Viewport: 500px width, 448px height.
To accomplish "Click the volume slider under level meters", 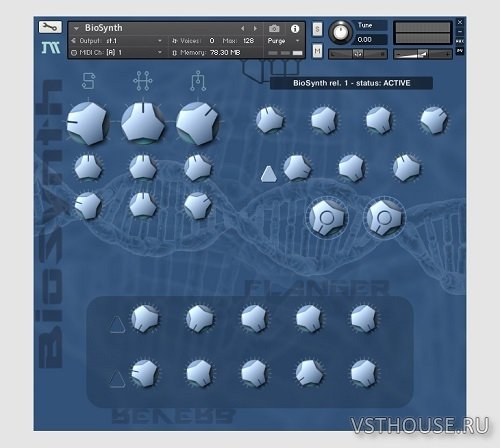I will pyautogui.click(x=423, y=54).
